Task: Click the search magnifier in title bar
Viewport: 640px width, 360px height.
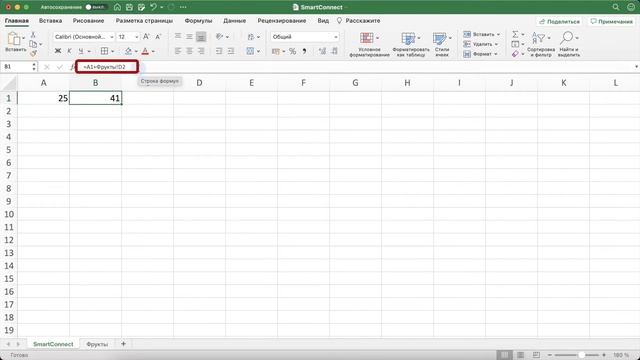Action: [616, 7]
